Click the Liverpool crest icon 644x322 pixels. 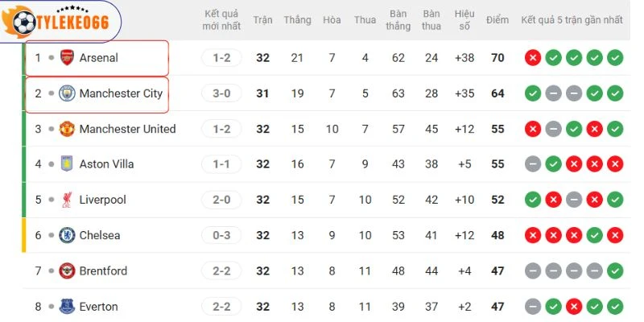click(x=67, y=200)
